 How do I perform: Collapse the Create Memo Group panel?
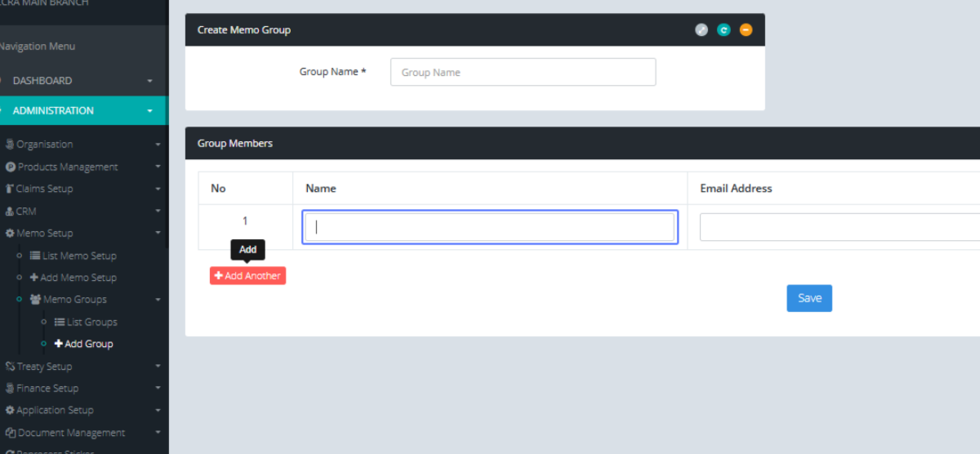(x=746, y=30)
